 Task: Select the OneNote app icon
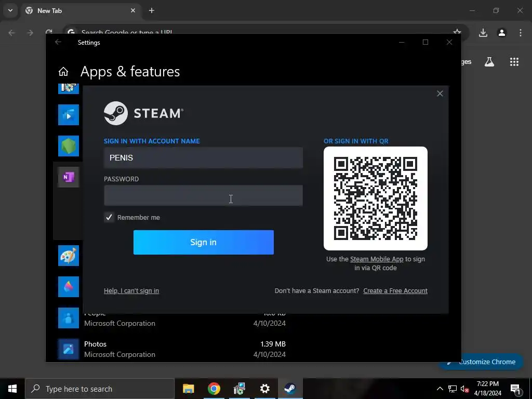tap(69, 177)
